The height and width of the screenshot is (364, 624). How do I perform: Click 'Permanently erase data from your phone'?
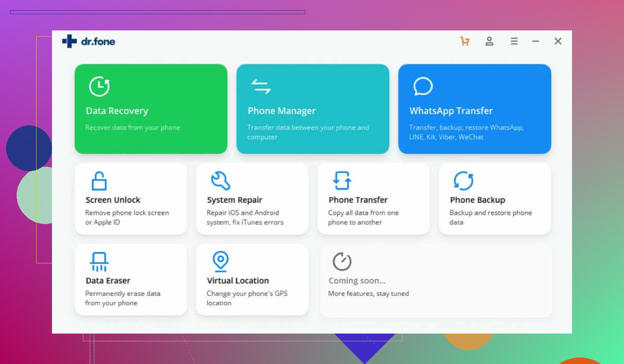(123, 298)
